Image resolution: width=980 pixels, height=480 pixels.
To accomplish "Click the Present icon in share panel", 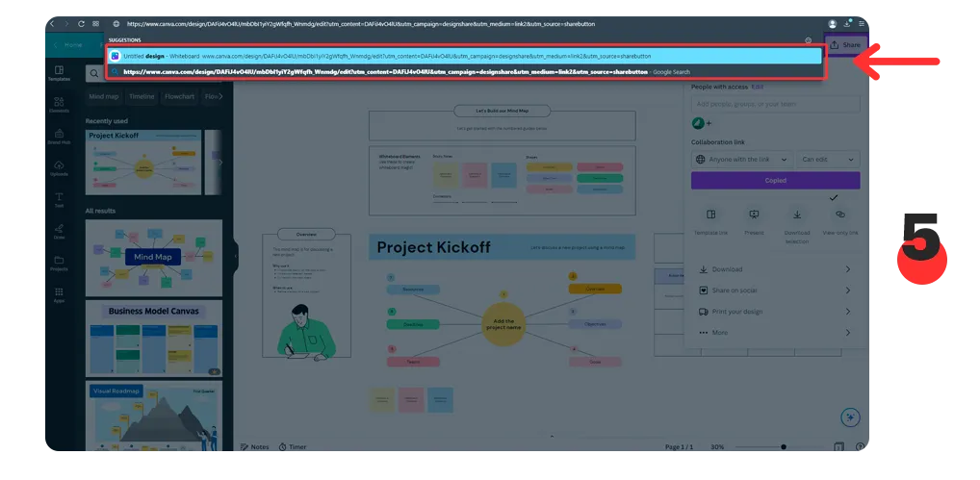I will click(x=754, y=218).
